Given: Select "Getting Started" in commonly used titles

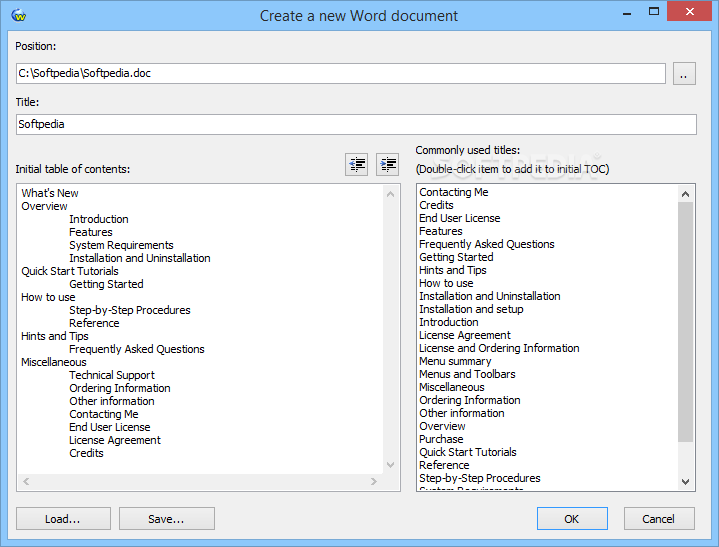Looking at the screenshot, I should point(456,257).
